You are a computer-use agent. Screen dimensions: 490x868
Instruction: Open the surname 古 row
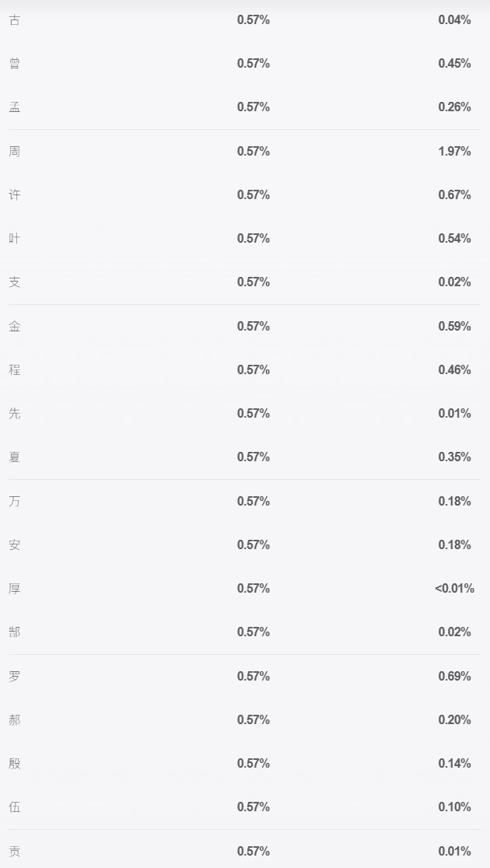tap(15, 20)
